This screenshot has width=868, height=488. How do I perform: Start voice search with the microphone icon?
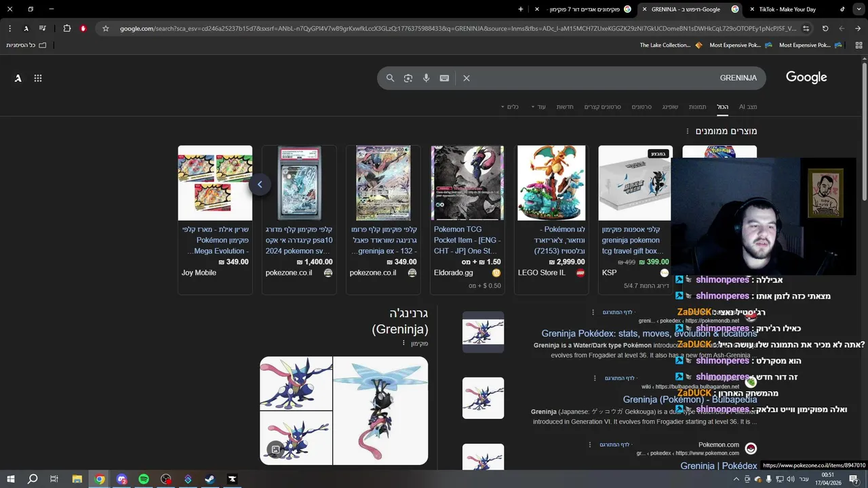[426, 78]
